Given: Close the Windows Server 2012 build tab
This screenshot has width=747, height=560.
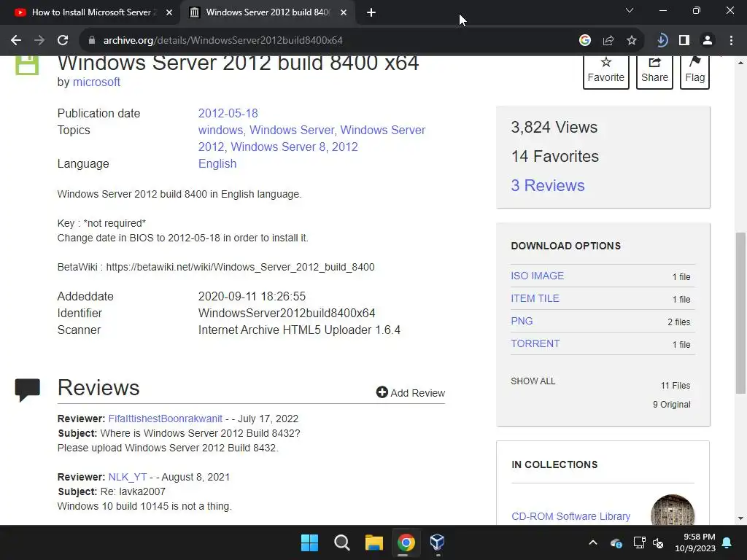Looking at the screenshot, I should pos(344,12).
